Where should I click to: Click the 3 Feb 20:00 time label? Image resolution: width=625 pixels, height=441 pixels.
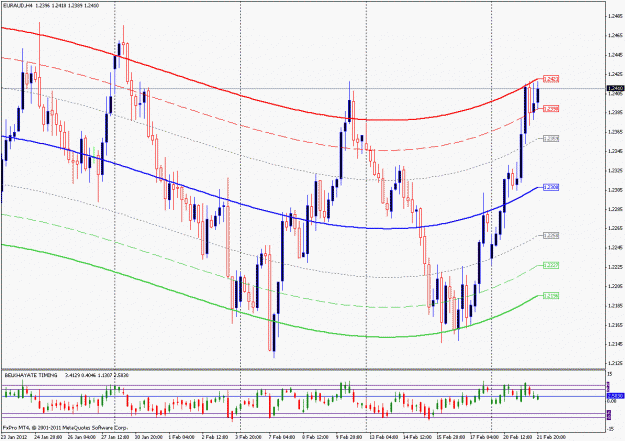248,437
